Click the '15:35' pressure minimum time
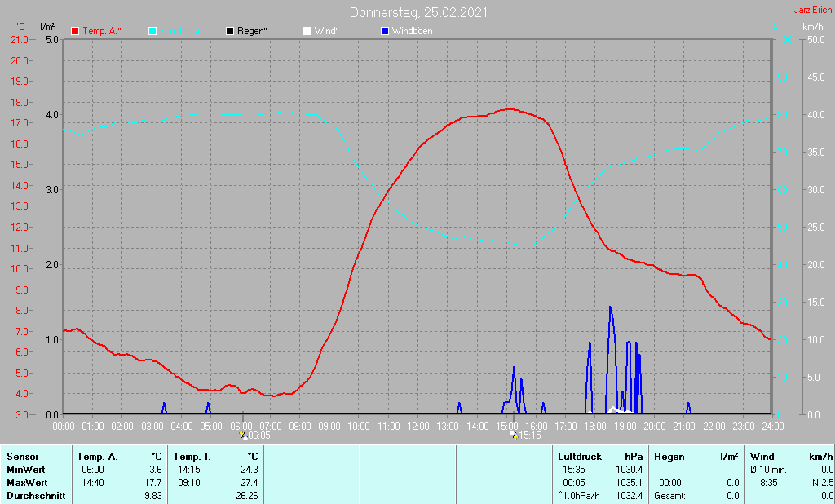This screenshot has width=835, height=504. 573,470
